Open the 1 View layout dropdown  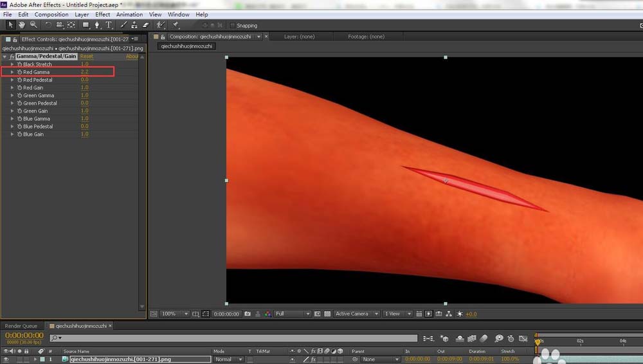(x=397, y=314)
